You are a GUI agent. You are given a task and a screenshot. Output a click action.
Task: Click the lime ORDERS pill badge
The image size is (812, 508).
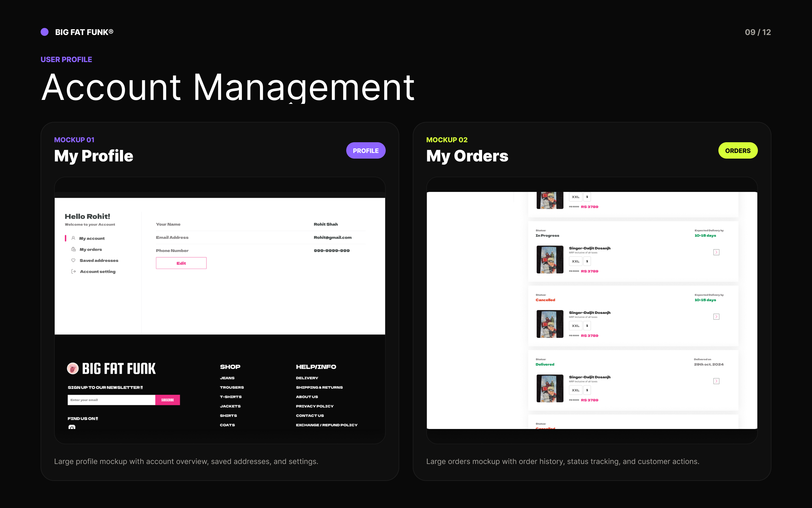coord(738,150)
